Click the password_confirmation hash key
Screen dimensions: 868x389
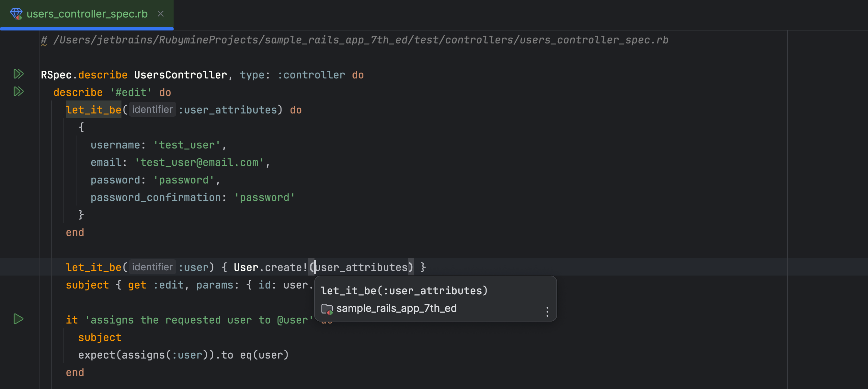[155, 198]
